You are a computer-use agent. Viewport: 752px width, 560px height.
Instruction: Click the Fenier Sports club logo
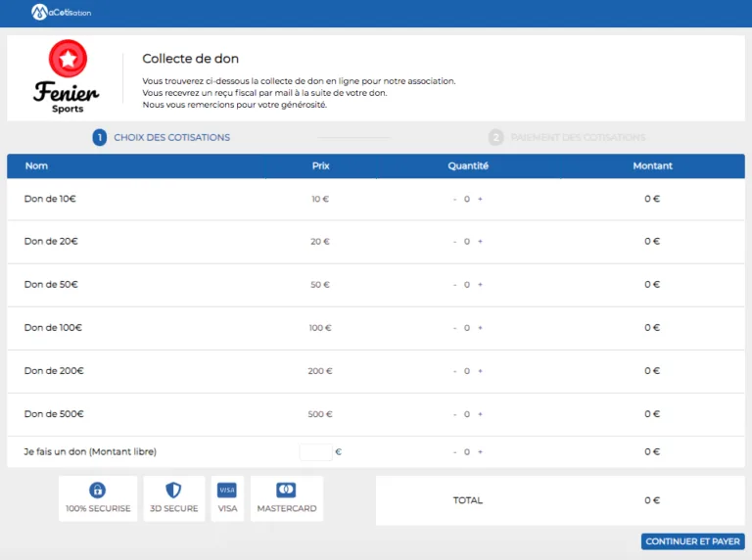(x=67, y=76)
